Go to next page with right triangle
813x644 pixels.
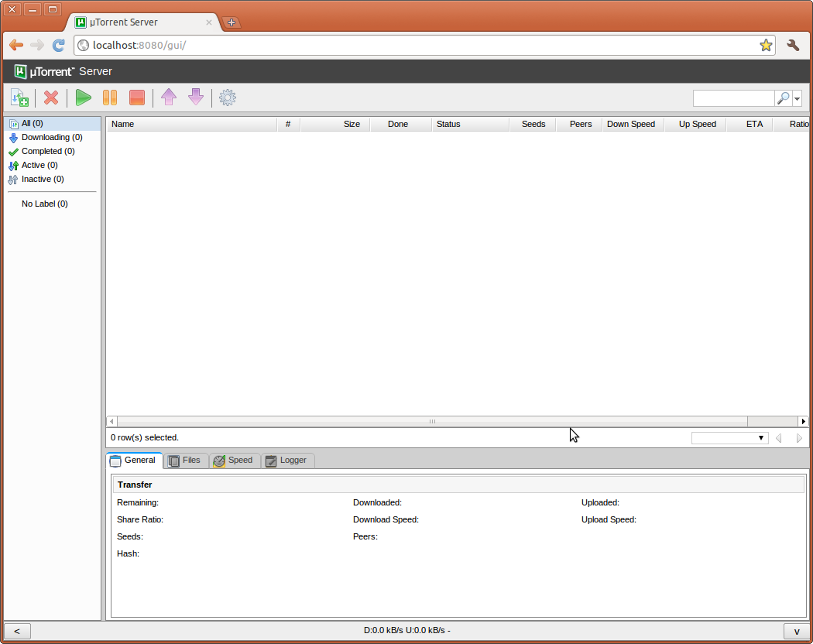[799, 438]
